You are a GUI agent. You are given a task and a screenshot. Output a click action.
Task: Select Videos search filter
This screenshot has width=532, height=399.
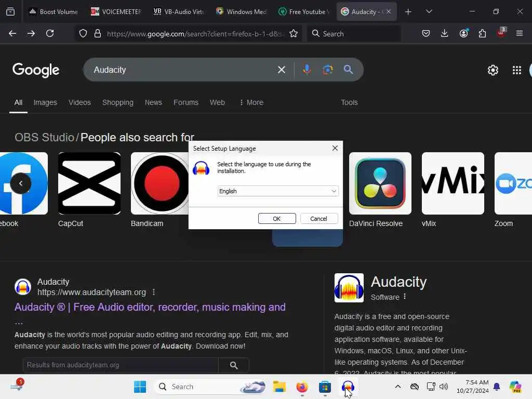pyautogui.click(x=79, y=102)
